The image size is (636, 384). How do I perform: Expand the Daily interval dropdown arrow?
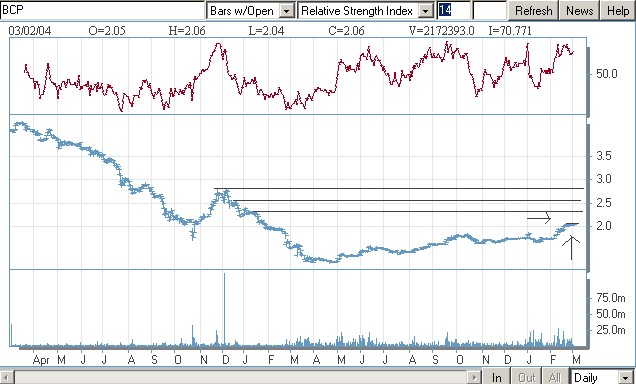pyautogui.click(x=627, y=378)
